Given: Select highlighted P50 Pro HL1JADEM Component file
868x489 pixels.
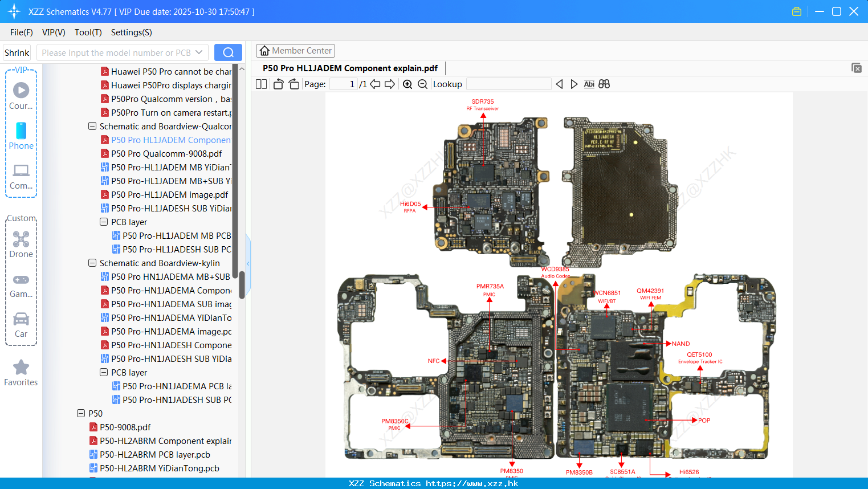Looking at the screenshot, I should point(166,140).
